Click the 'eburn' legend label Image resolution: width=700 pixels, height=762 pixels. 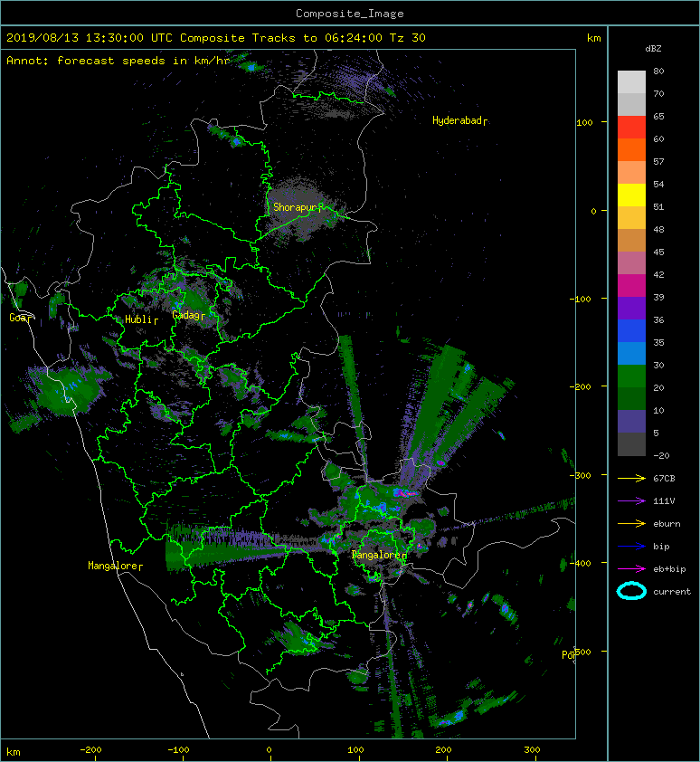click(x=667, y=524)
